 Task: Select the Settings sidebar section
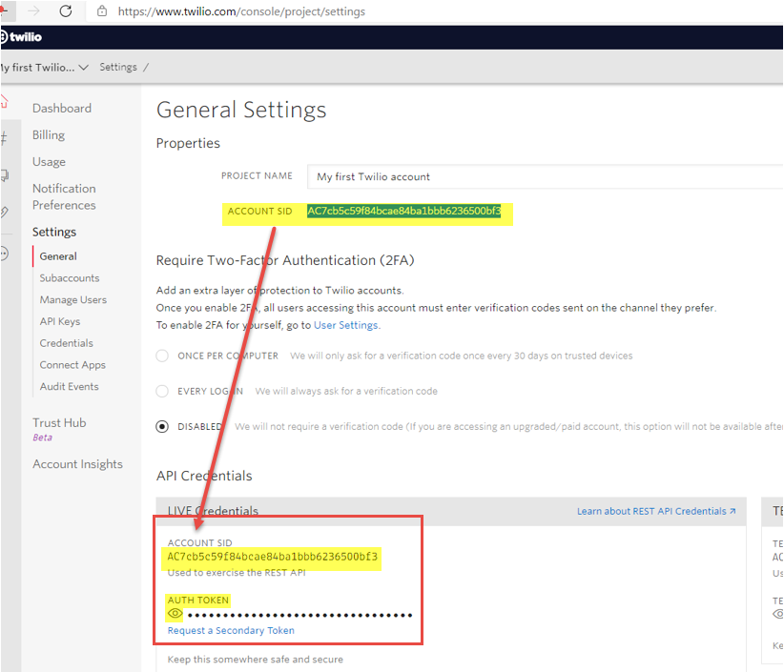click(x=54, y=233)
